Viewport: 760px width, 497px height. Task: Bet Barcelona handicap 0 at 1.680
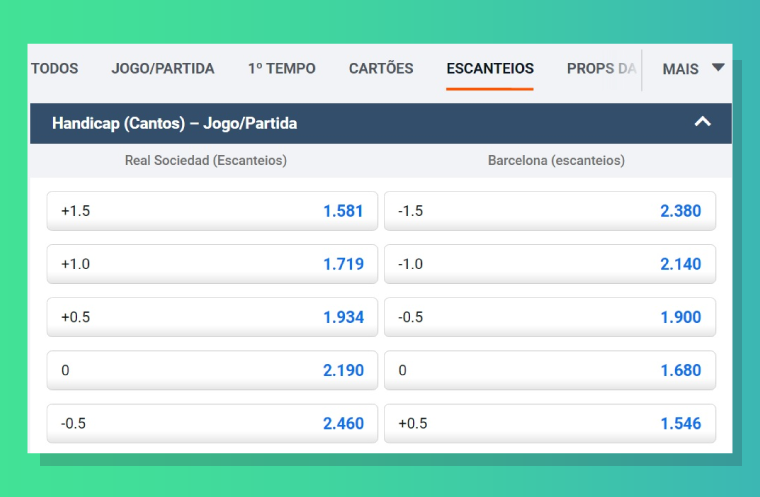click(550, 370)
